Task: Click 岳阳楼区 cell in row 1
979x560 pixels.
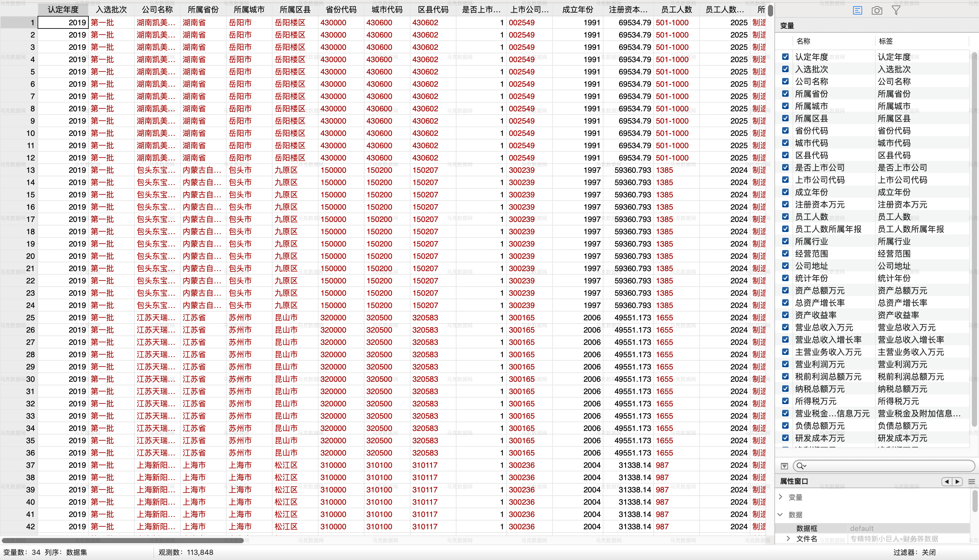Action: point(295,23)
